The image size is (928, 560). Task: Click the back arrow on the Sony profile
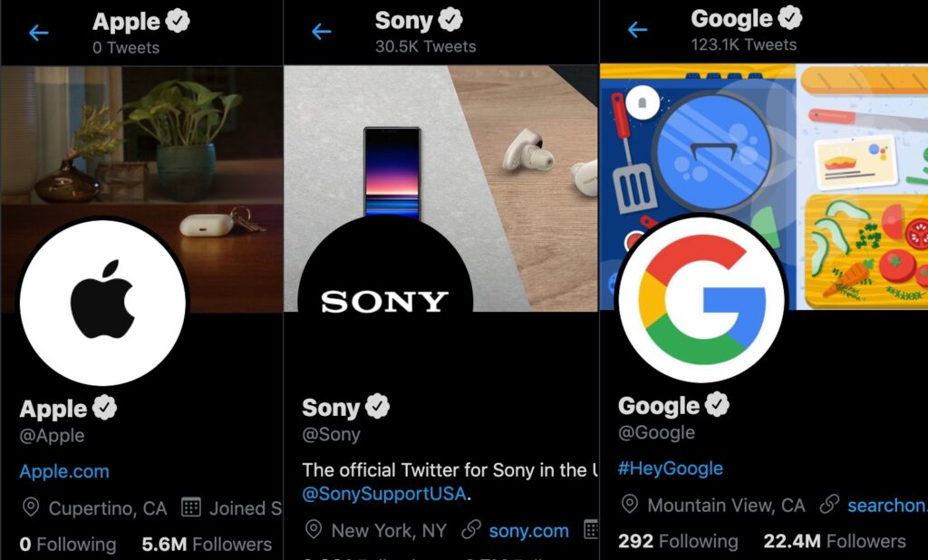pyautogui.click(x=322, y=32)
